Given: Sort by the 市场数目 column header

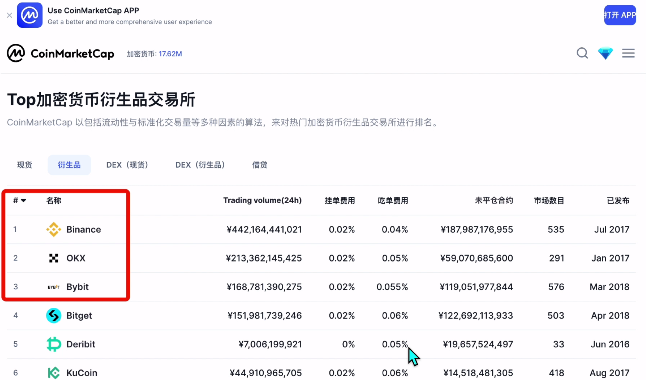Looking at the screenshot, I should point(549,201).
